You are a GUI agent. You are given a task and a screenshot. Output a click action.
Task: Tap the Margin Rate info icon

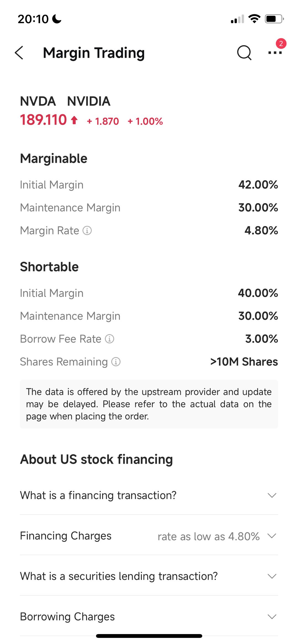[x=87, y=230]
